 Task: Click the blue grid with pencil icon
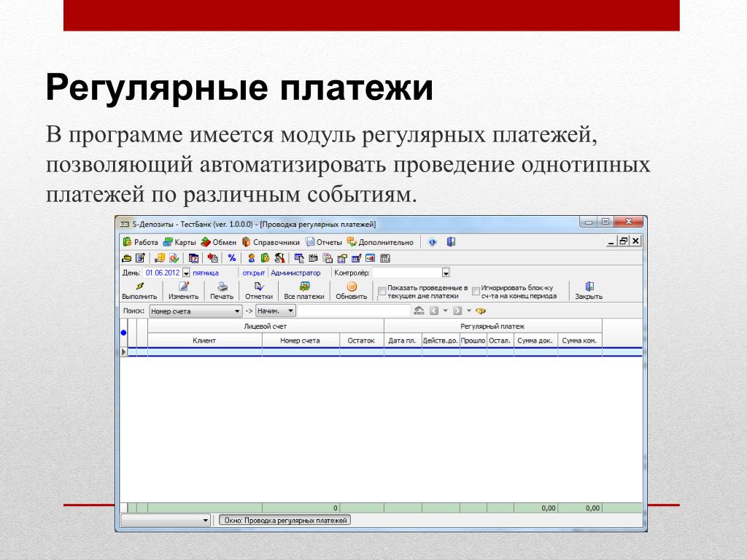(x=356, y=258)
